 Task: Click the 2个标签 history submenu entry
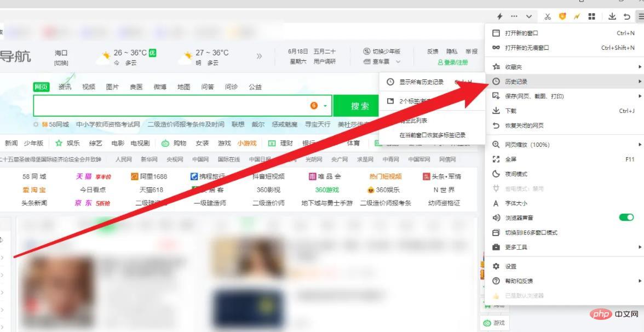pos(432,101)
